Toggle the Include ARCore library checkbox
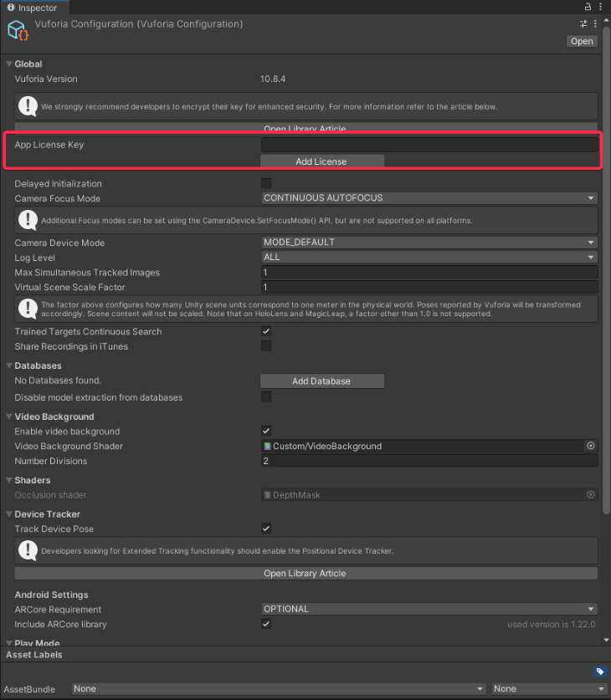The height and width of the screenshot is (700, 611). point(266,624)
